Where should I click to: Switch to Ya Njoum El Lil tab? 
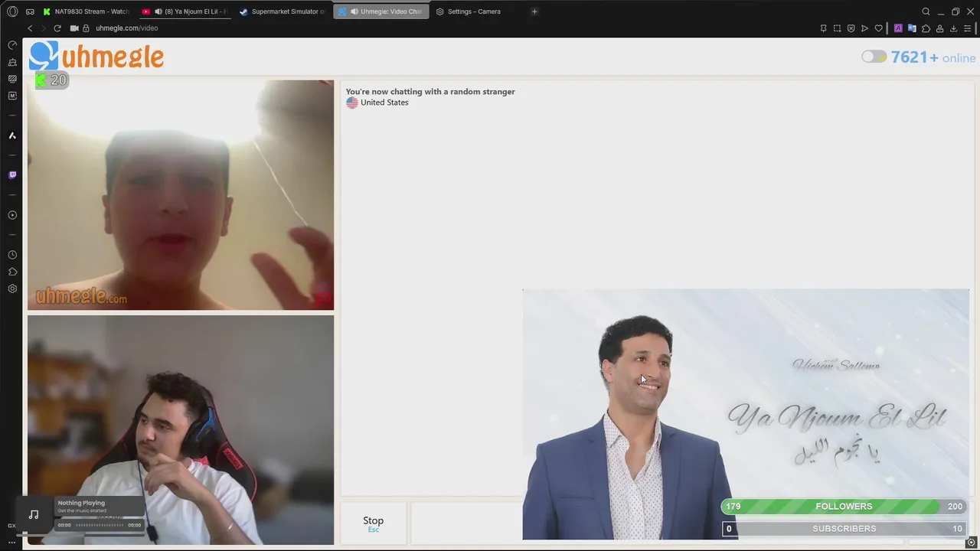[187, 11]
